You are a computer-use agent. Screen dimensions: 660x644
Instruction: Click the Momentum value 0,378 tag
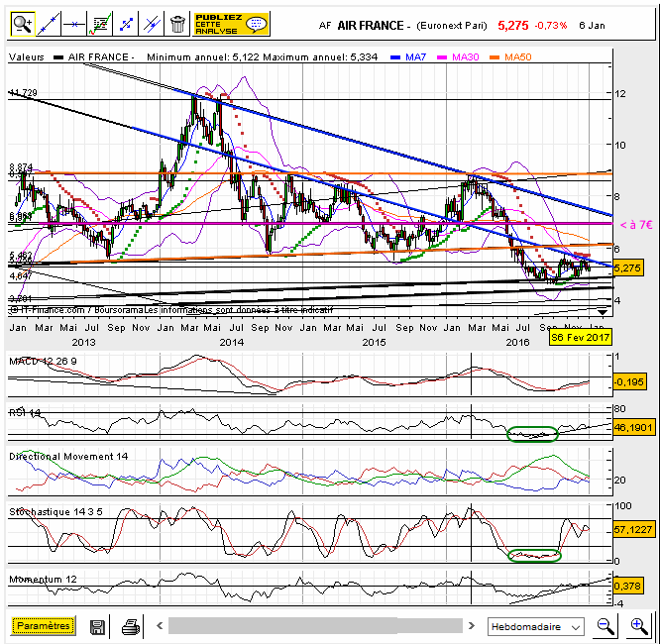click(x=627, y=586)
